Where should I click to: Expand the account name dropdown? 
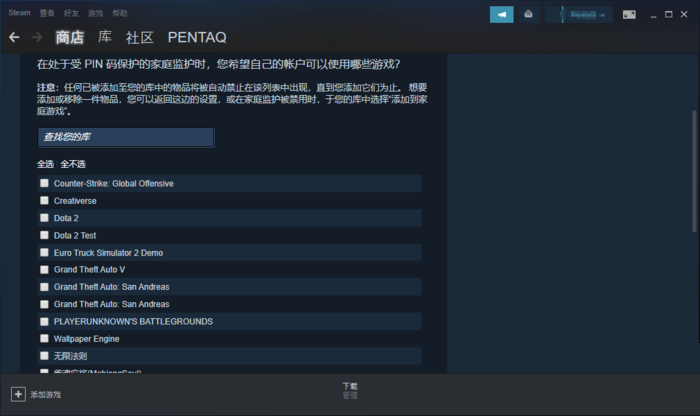coord(579,14)
